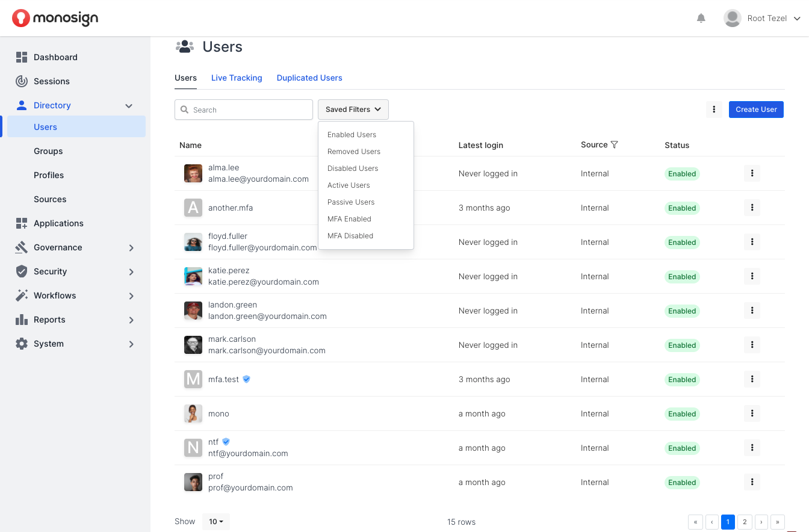Click the Applications icon in the sidebar
This screenshot has height=532, width=809.
tap(22, 223)
